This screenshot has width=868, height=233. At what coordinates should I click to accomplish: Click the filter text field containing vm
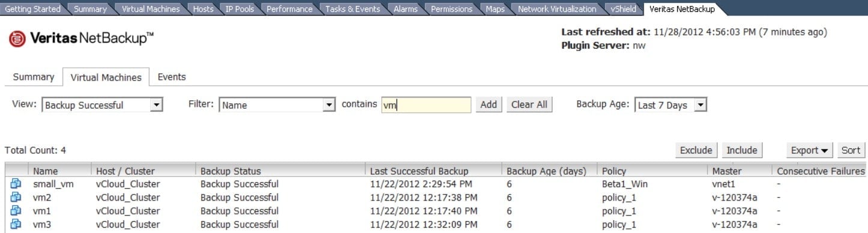(426, 105)
